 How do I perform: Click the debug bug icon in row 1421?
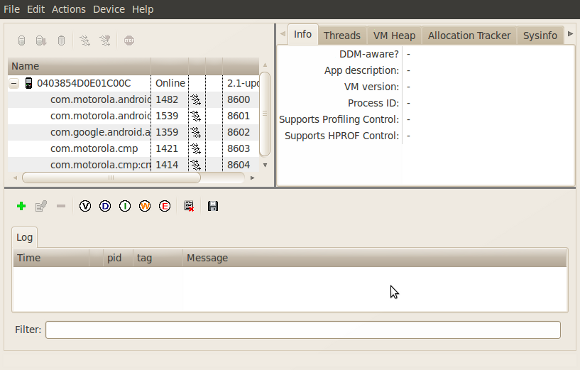pyautogui.click(x=196, y=148)
